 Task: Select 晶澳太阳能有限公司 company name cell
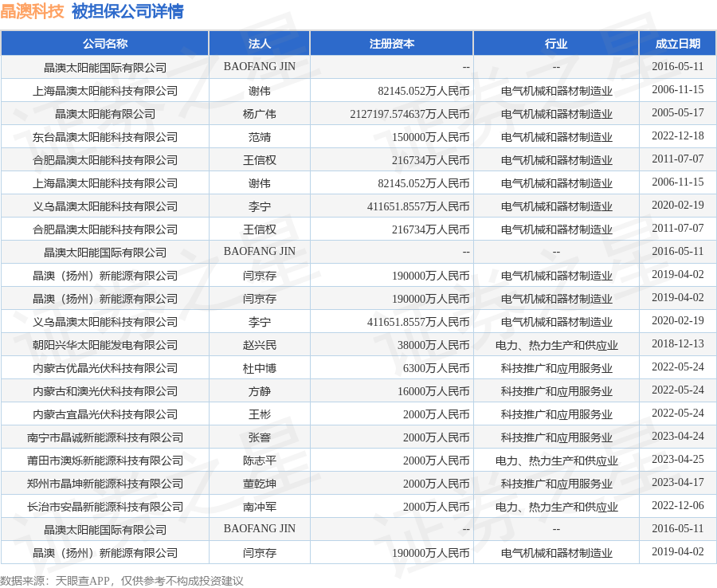(104, 113)
